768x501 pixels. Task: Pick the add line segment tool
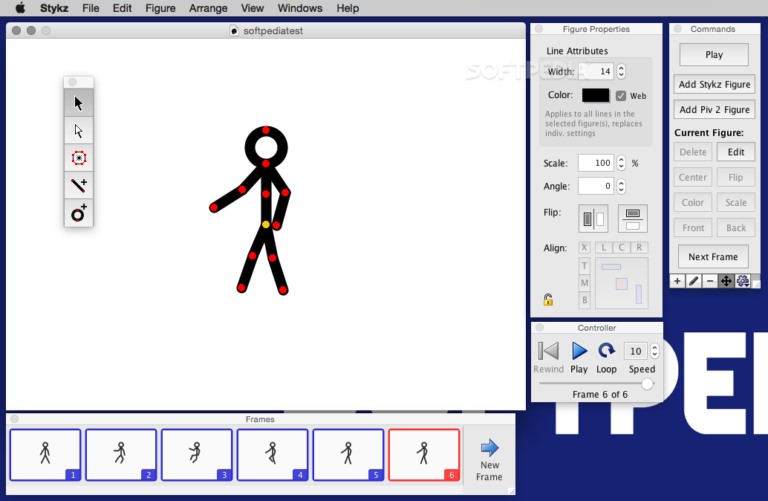coord(79,185)
